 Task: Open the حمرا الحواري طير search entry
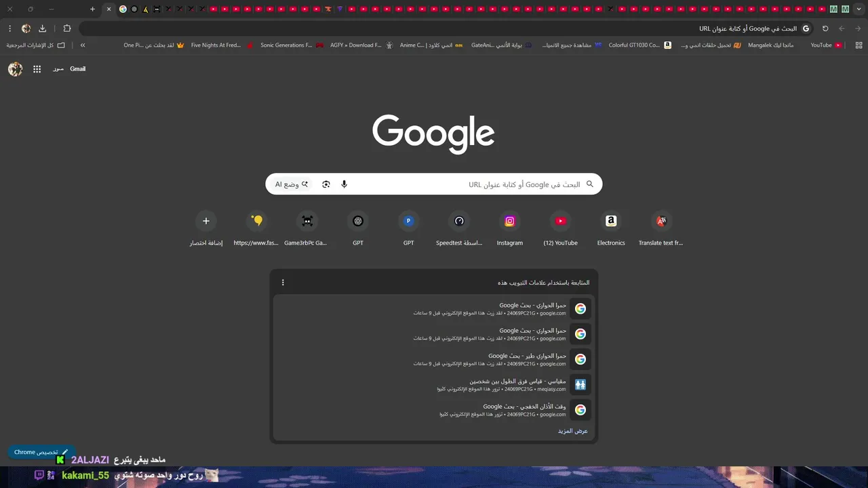click(x=434, y=359)
